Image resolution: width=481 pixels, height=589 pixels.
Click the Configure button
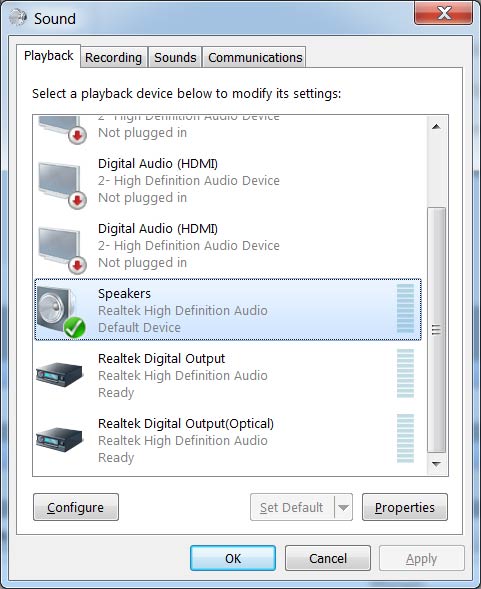(76, 507)
